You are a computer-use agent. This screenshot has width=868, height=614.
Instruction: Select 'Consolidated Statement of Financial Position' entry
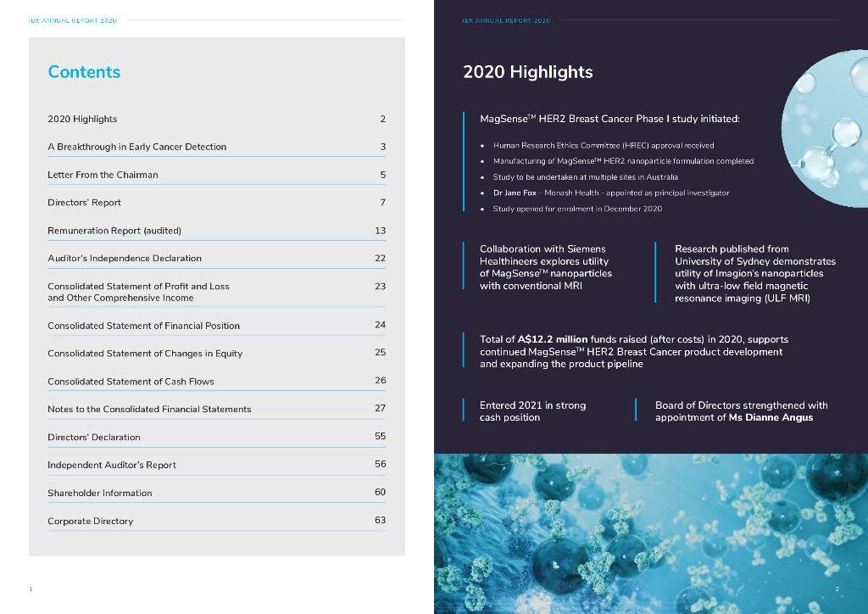tap(216, 326)
